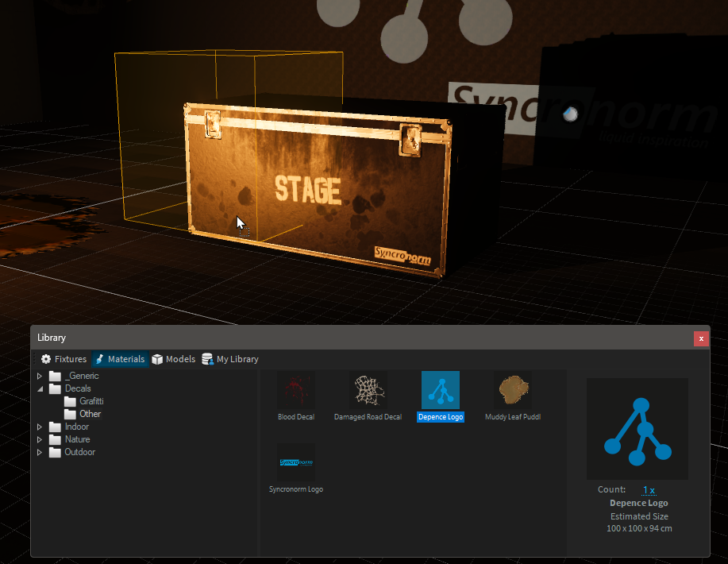
Task: Select the Damaged Road Decal thumbnail
Action: (x=368, y=390)
